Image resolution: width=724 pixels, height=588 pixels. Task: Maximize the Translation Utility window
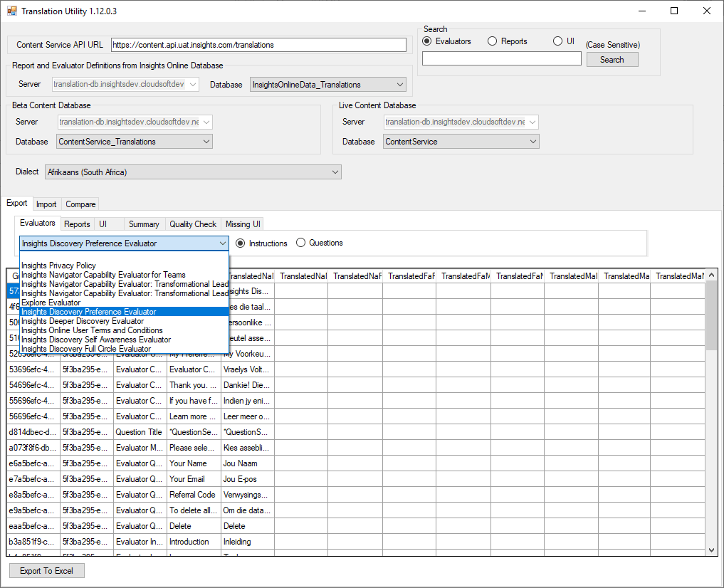[674, 11]
